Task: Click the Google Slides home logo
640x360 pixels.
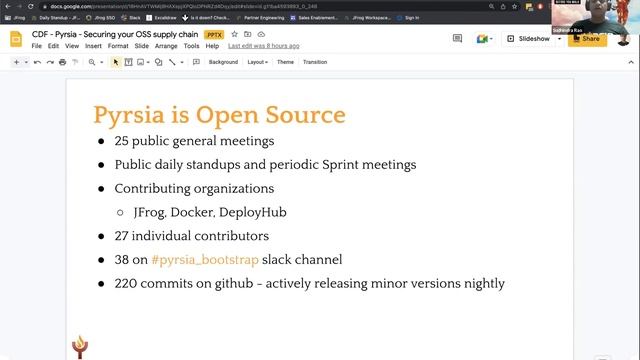Action: point(16,40)
